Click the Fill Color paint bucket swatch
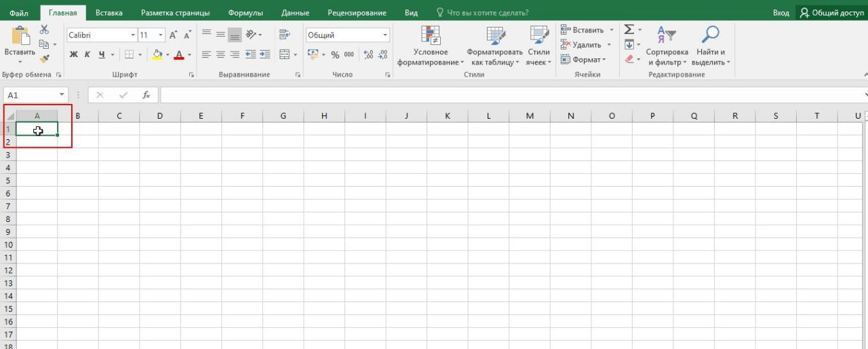Viewport: 868px width, 349px height. click(157, 54)
